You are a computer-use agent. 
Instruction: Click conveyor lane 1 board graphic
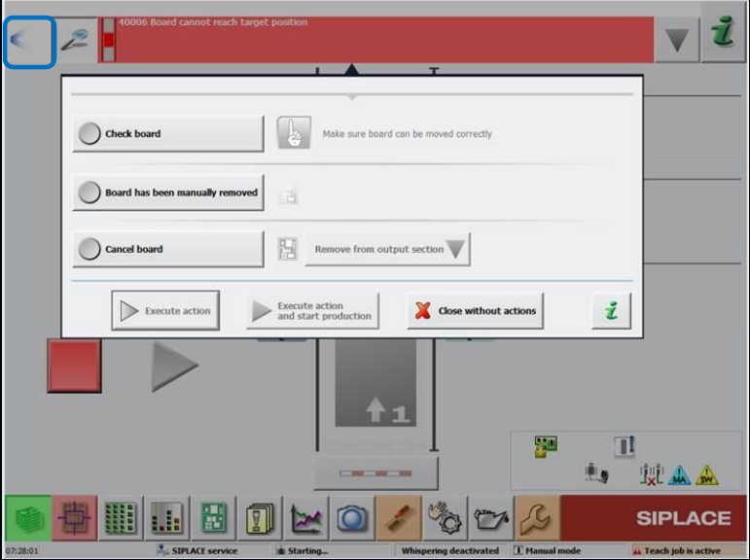(375, 383)
